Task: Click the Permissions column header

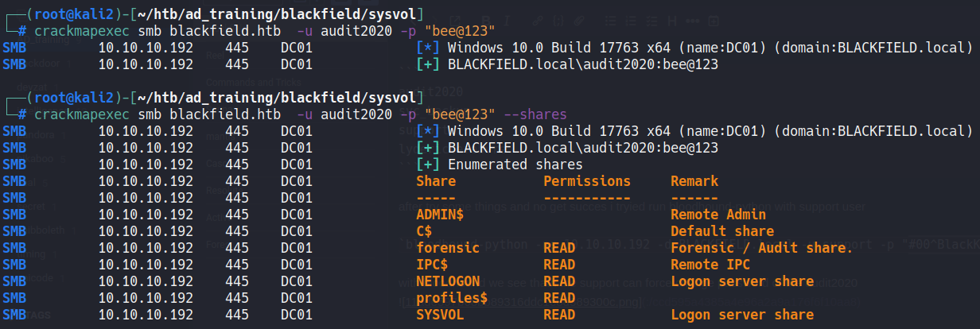Action: [x=587, y=181]
